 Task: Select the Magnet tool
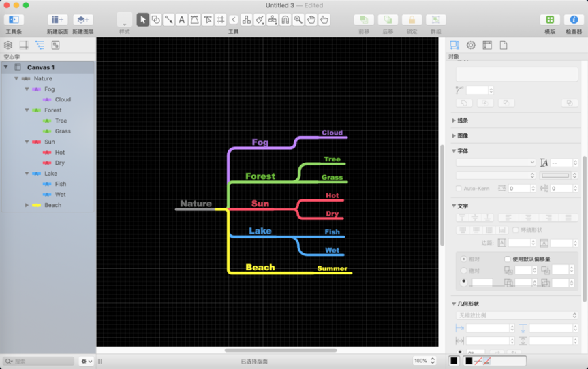[x=285, y=20]
